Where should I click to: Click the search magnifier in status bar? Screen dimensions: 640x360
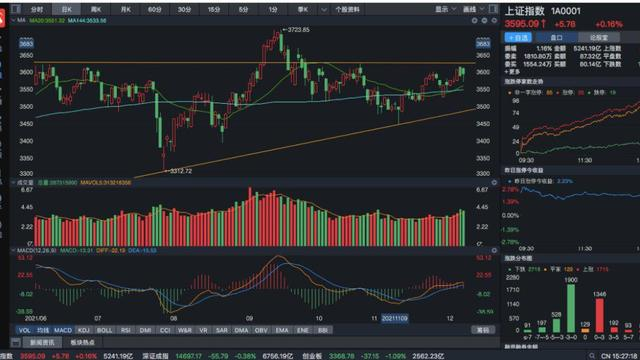[x=592, y=356]
